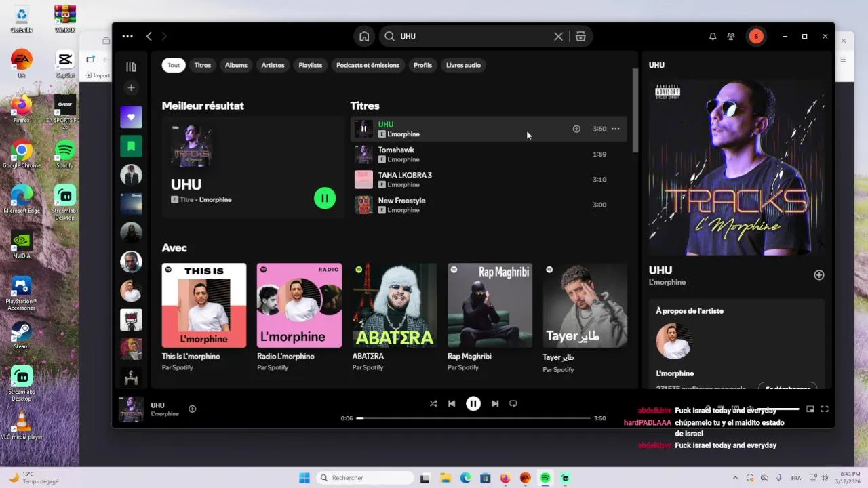Select the Playlists filter chip
Viewport: 868px width, 488px height.
[311, 65]
